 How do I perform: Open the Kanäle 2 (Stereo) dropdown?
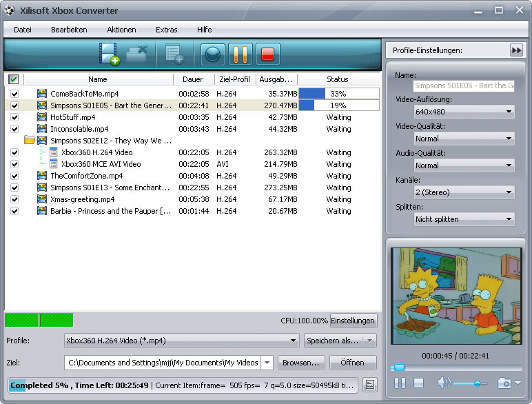tap(464, 192)
